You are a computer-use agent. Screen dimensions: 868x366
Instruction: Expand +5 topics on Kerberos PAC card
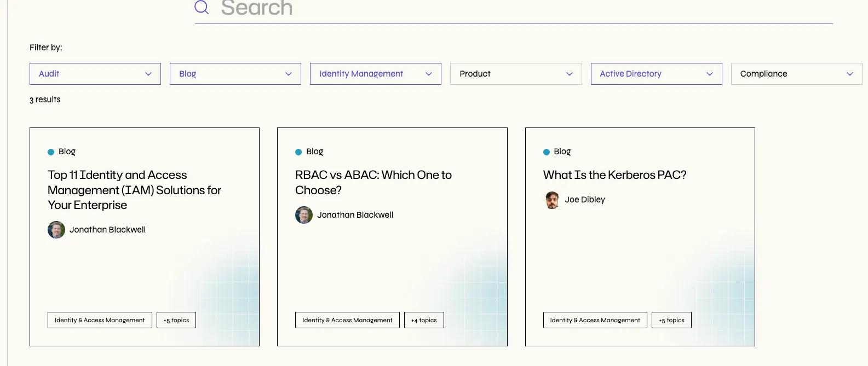[x=671, y=320]
